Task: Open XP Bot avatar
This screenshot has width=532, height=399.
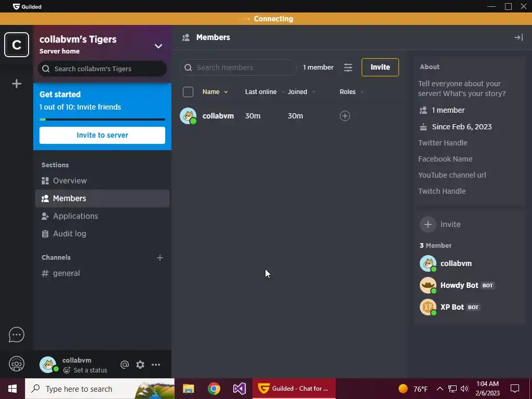Action: coord(428,307)
